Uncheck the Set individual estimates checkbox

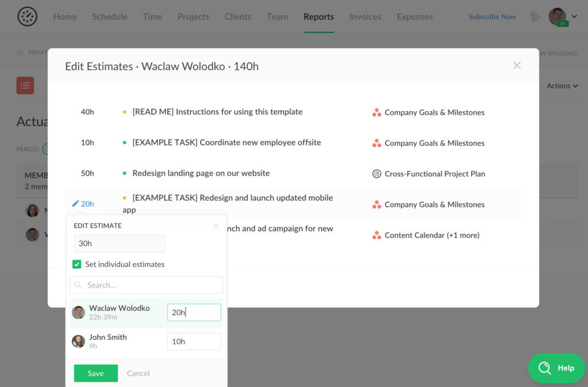pos(77,264)
